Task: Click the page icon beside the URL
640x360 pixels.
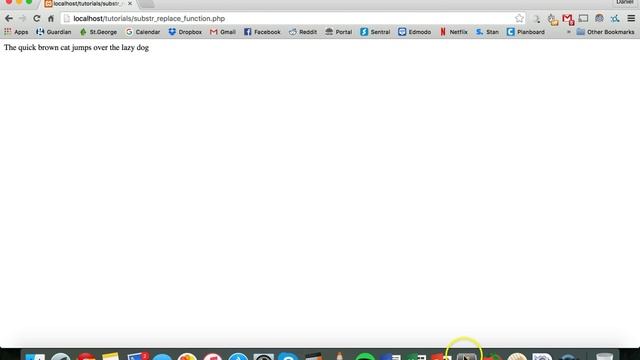Action: [x=67, y=18]
